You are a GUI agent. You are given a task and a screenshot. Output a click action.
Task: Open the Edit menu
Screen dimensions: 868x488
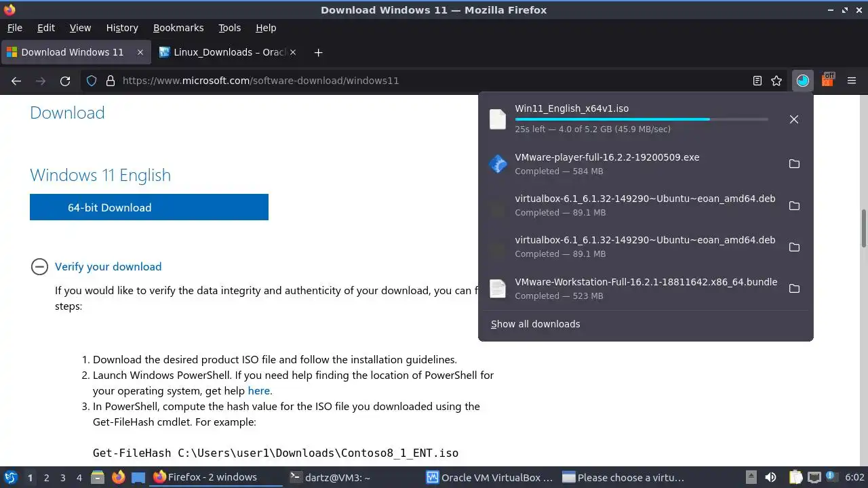pyautogui.click(x=46, y=28)
